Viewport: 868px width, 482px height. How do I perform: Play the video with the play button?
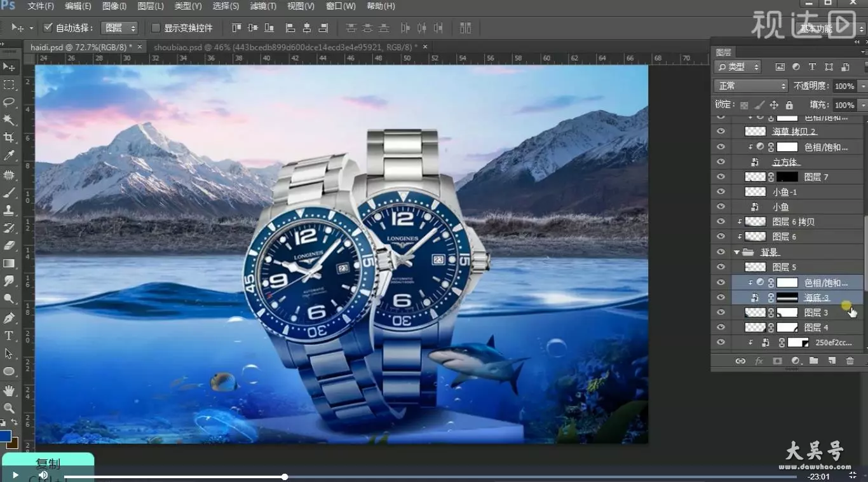pyautogui.click(x=15, y=475)
